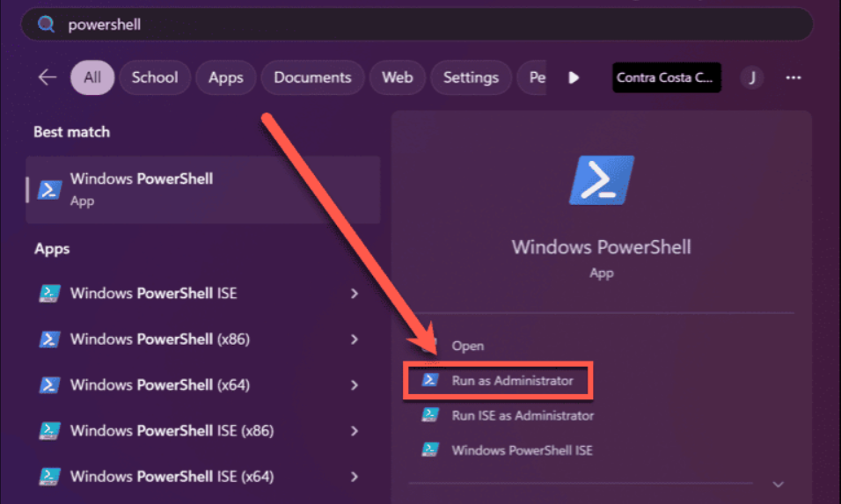Select the Settings filter tab
This screenshot has height=504, width=841.
pos(471,77)
